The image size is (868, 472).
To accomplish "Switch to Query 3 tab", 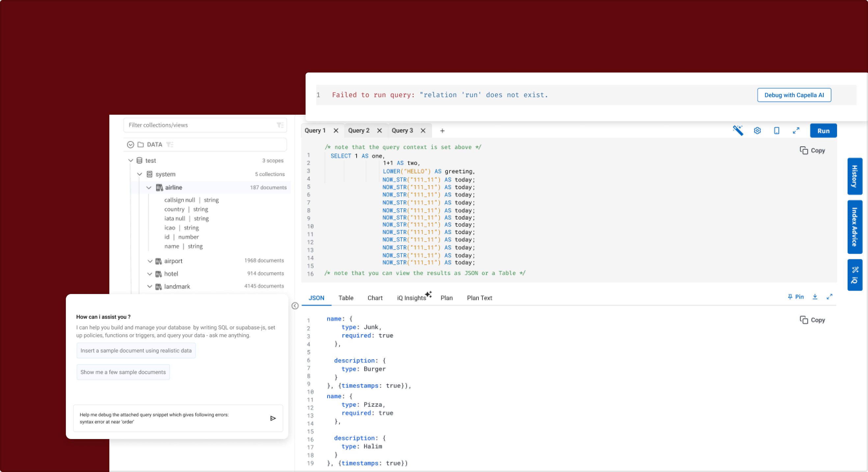I will click(402, 131).
